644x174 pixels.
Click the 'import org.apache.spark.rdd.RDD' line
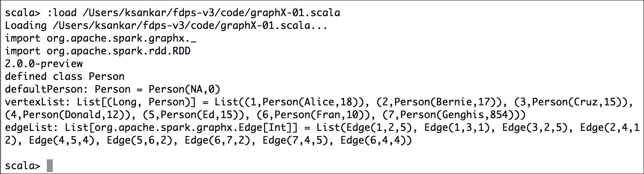tap(98, 51)
